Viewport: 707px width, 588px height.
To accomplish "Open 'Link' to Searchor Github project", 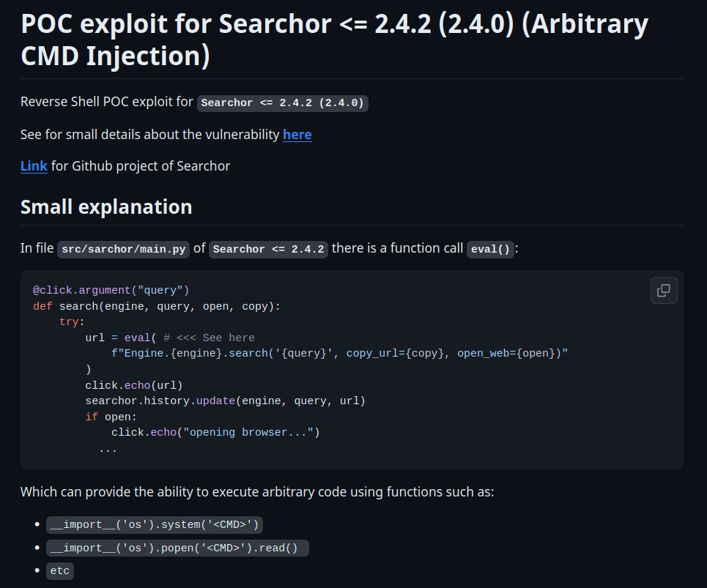I will click(34, 166).
